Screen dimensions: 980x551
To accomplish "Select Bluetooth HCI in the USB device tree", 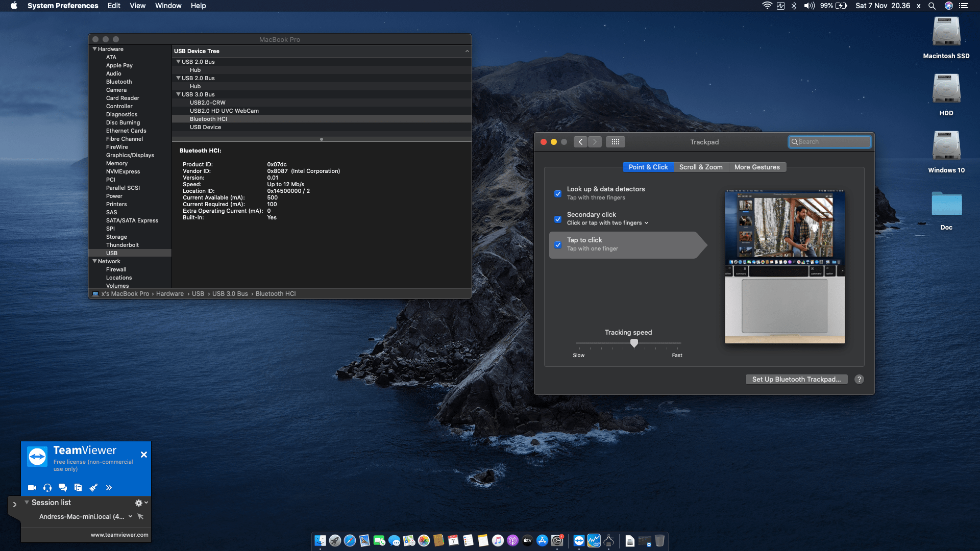I will click(209, 119).
